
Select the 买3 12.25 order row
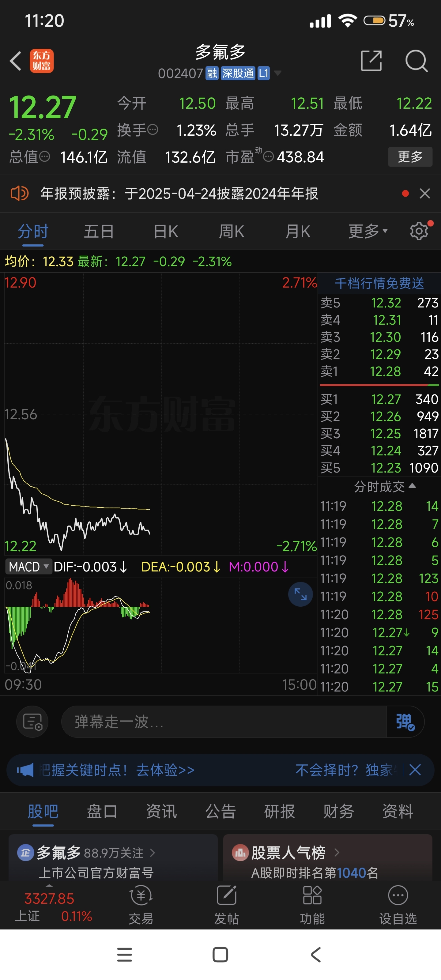pos(379,433)
